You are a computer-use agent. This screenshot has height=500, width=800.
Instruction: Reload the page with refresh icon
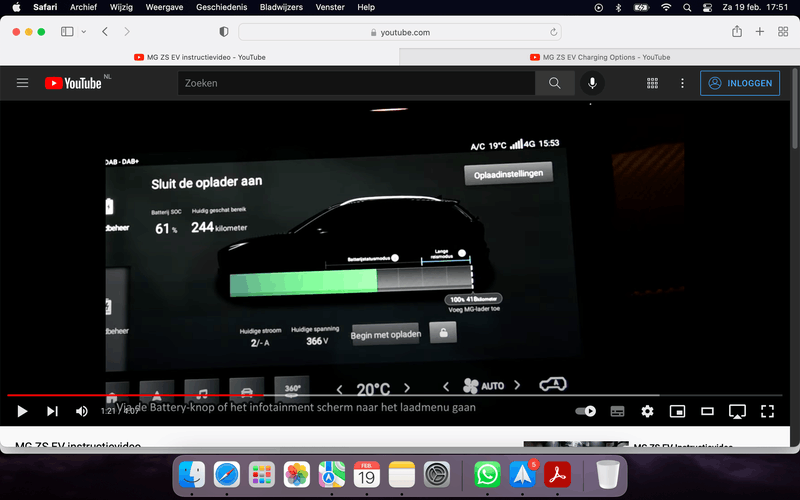554,32
